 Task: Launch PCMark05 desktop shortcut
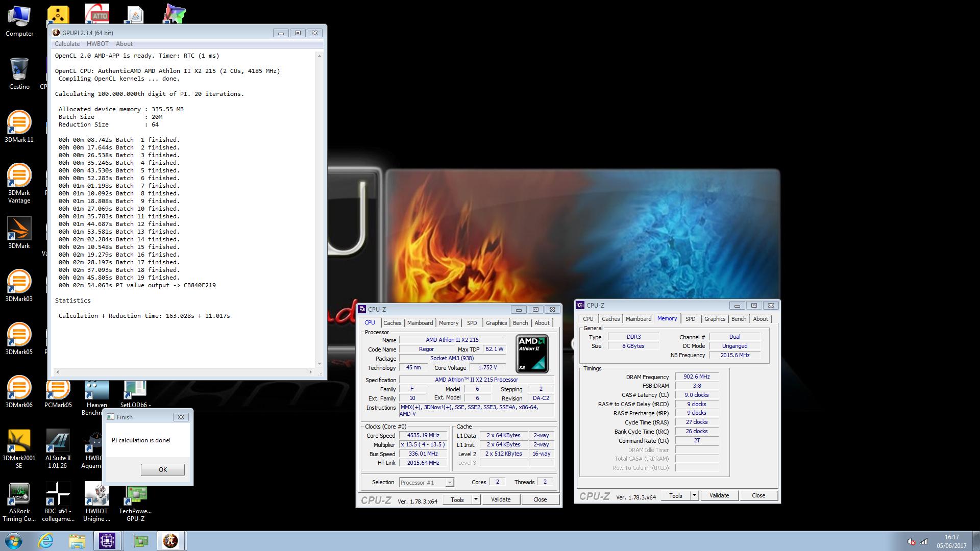tap(58, 392)
